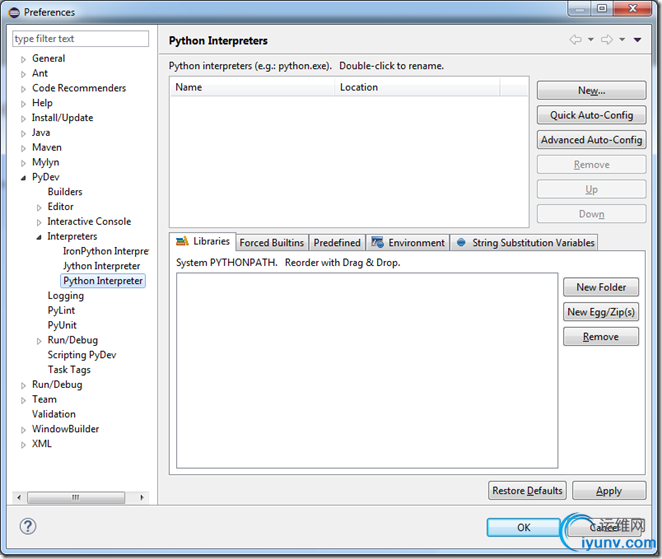Maximize the Preferences window

[x=602, y=8]
